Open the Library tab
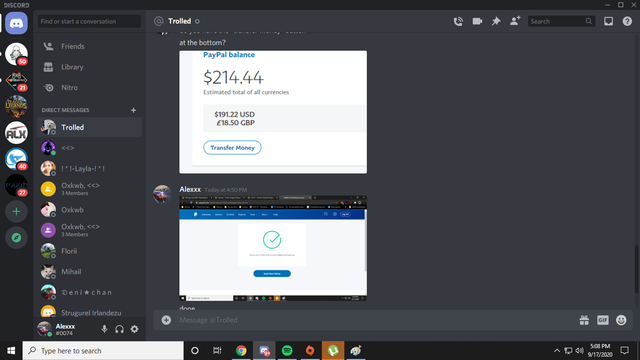 click(89, 67)
